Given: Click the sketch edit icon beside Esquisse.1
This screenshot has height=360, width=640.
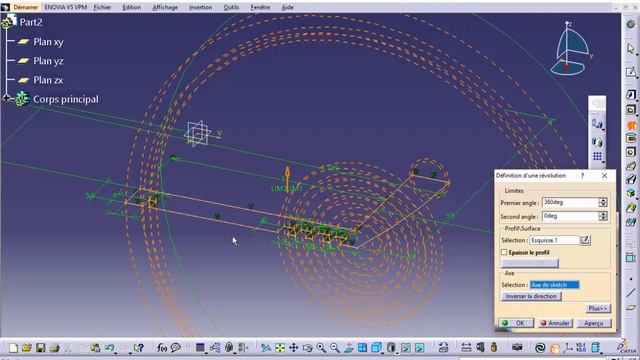Looking at the screenshot, I should click(x=585, y=240).
